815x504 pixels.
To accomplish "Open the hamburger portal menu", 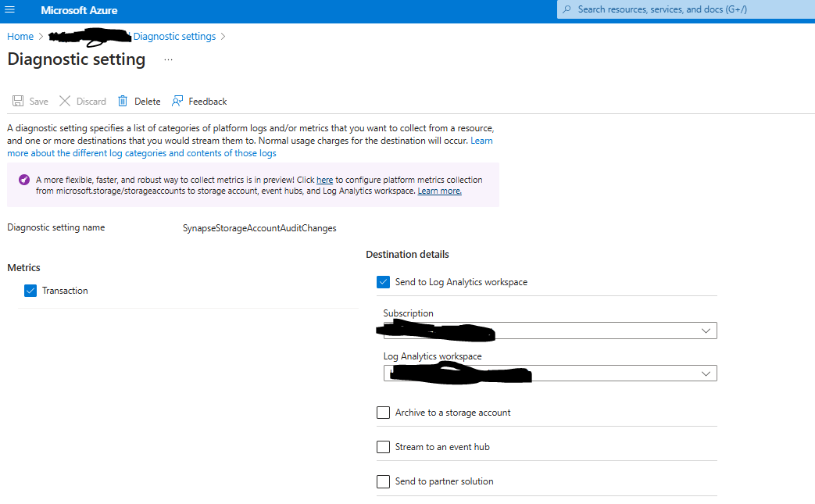I will pos(10,10).
